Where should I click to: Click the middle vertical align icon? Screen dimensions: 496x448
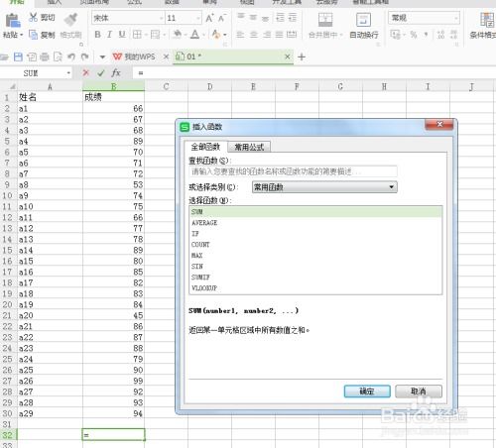coord(253,17)
